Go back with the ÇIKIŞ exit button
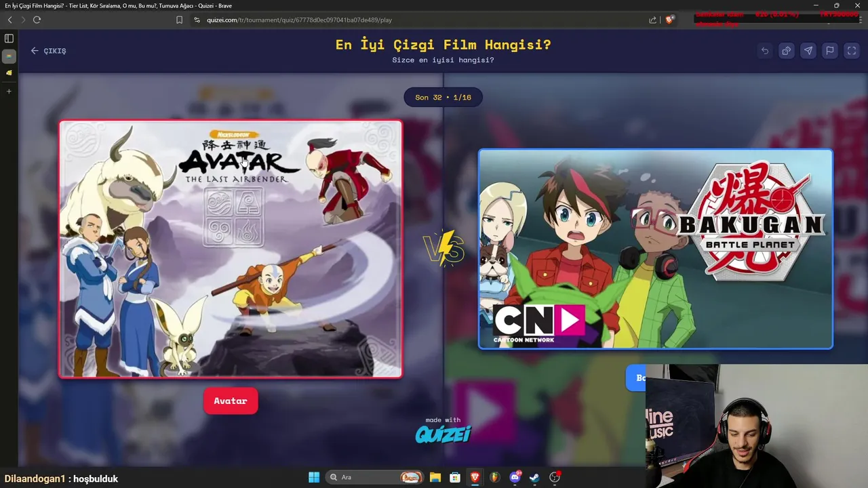The image size is (868, 488). 48,51
